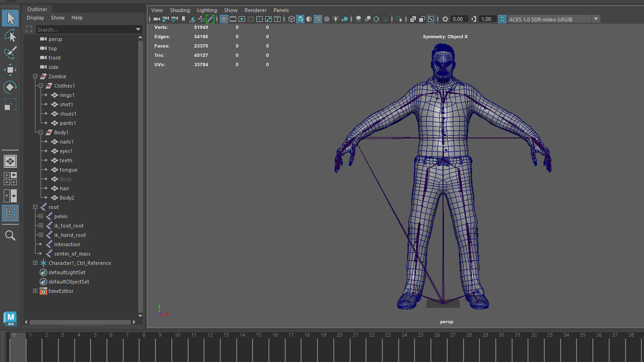Toggle film gate display
The image size is (644, 362).
point(233,19)
